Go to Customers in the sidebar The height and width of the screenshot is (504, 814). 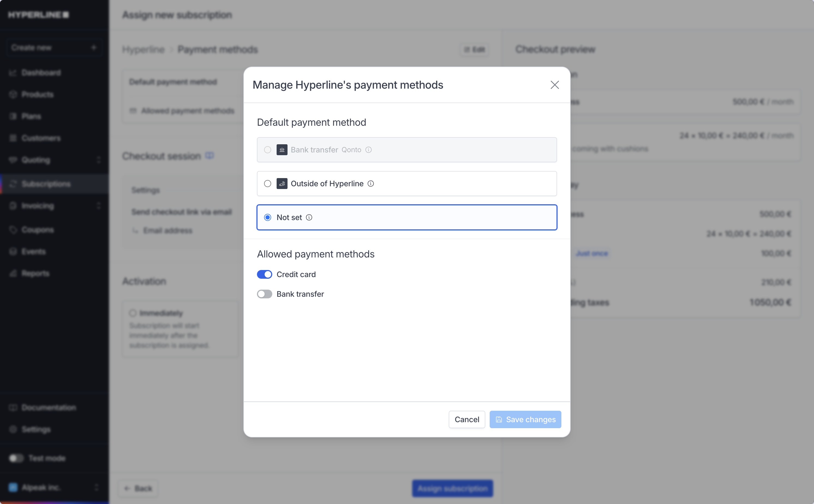pyautogui.click(x=41, y=138)
